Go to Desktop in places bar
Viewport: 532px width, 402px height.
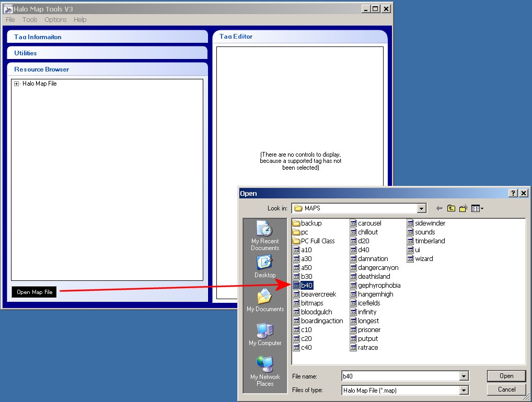pos(265,267)
